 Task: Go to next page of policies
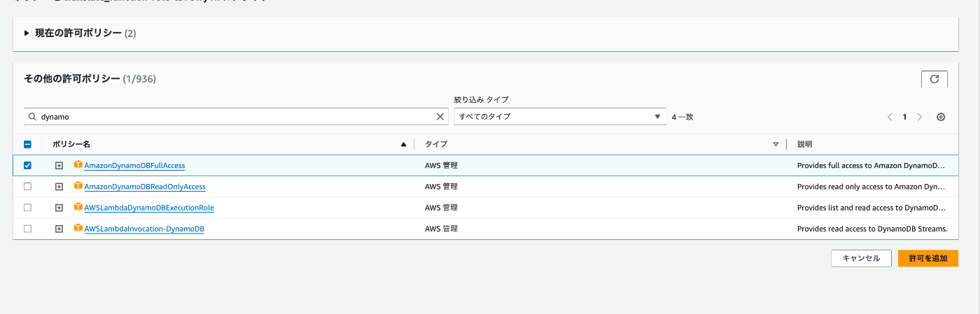pos(920,117)
